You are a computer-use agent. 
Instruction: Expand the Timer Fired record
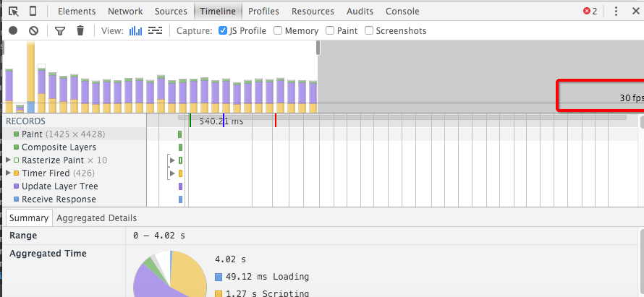[9, 173]
